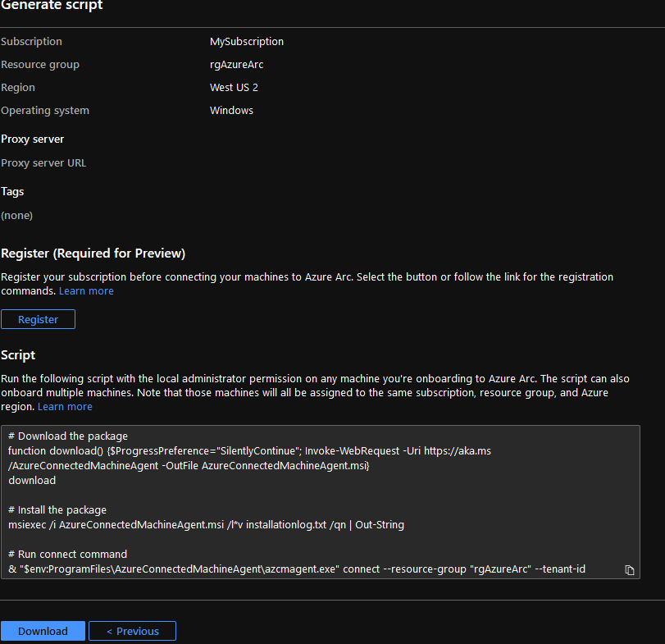The image size is (665, 644).
Task: Go back with the Previous button
Action: coord(132,631)
